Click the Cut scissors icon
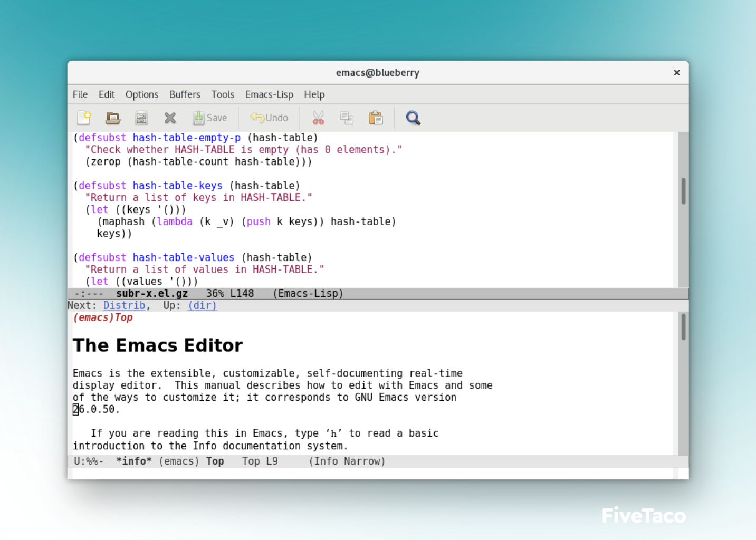 click(x=318, y=118)
